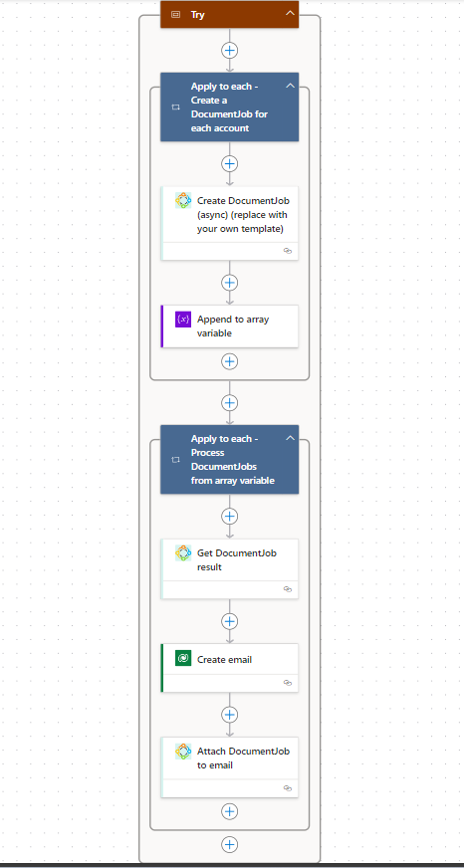Add action above Get DocumentJob result

click(x=229, y=517)
